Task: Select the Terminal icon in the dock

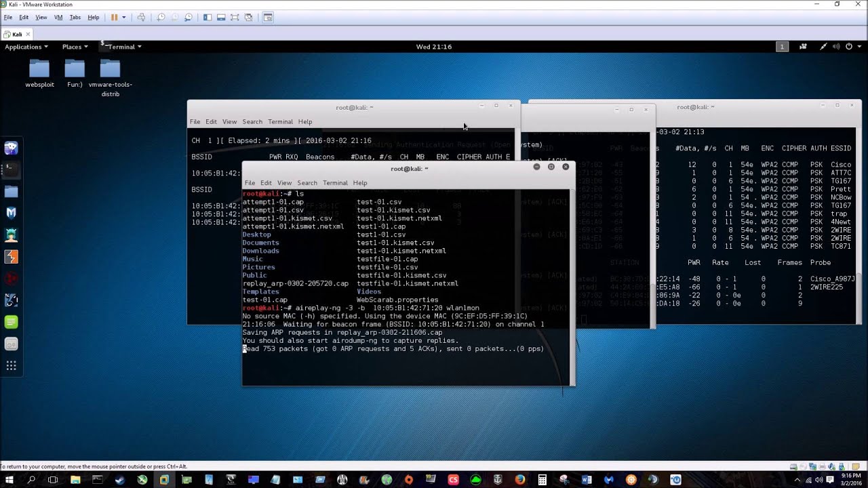Action: point(12,170)
